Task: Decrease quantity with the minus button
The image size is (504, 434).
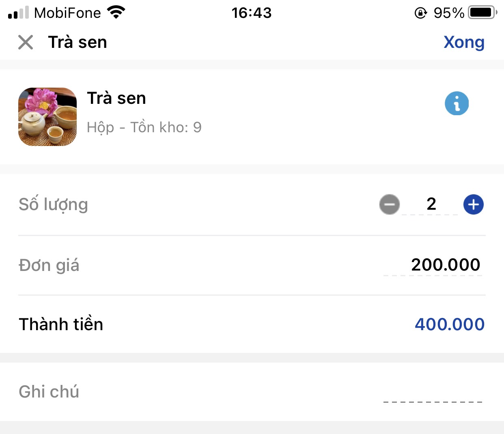Action: (x=390, y=204)
